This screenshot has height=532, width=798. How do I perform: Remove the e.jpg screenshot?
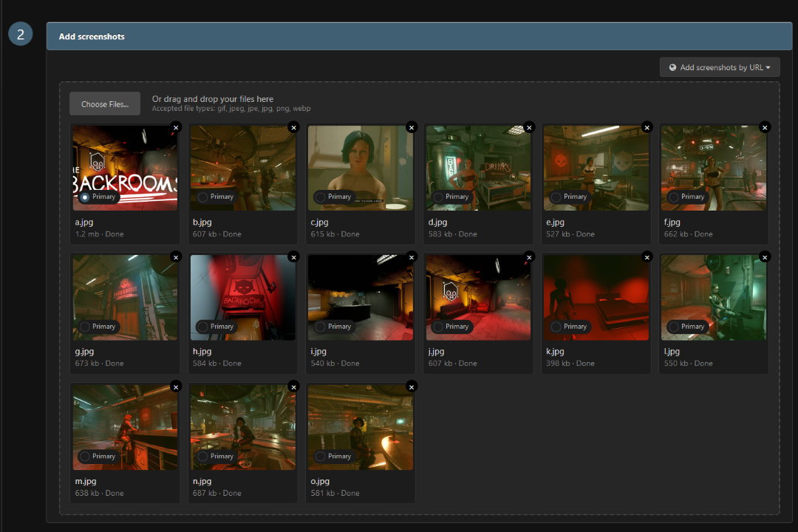647,127
